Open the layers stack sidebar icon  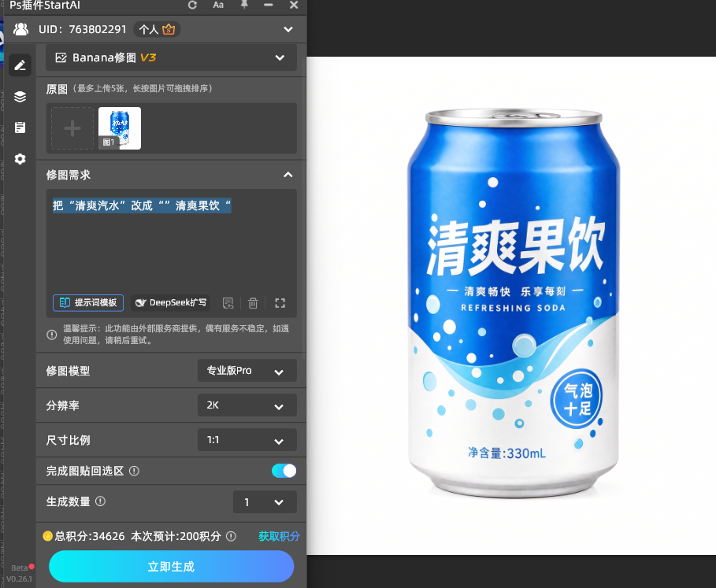pos(20,96)
